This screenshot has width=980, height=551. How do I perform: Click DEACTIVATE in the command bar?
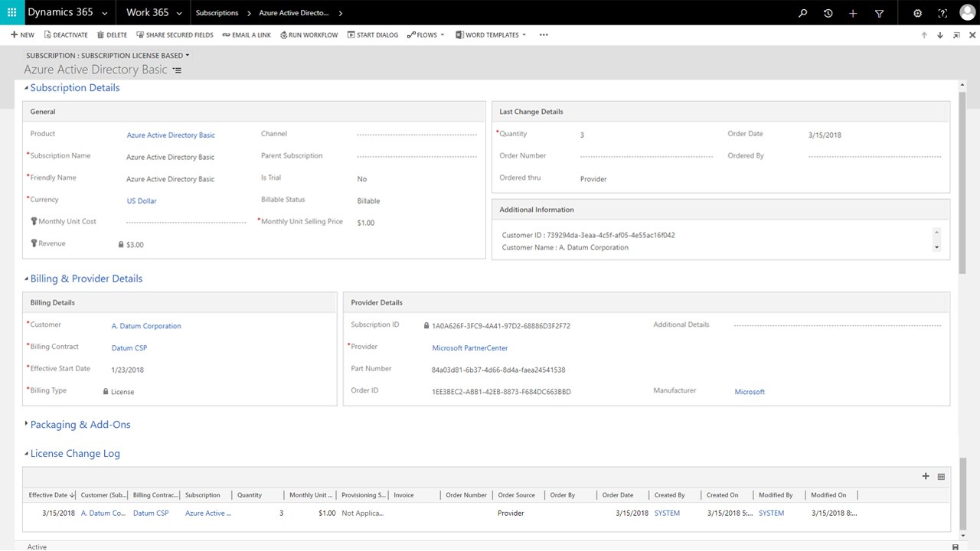coord(66,35)
